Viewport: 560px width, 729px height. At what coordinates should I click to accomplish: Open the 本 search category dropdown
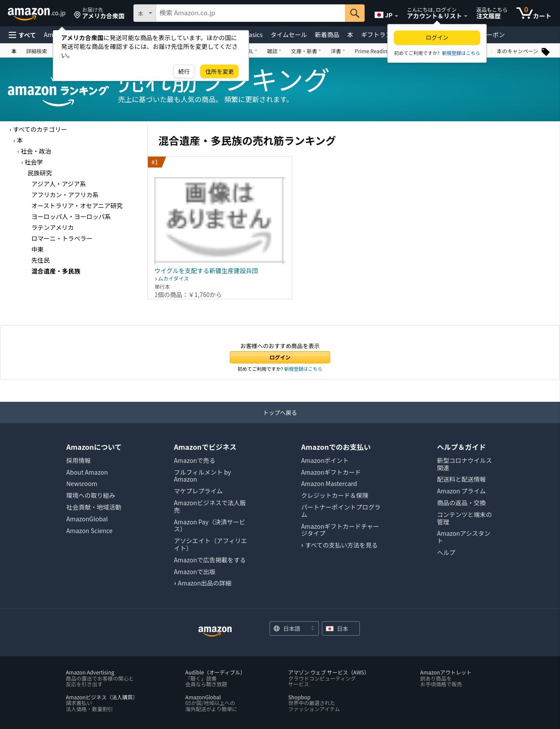(x=145, y=13)
